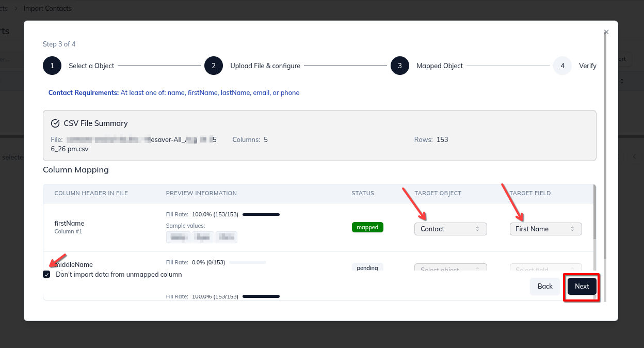Screen dimensions: 644x348
Task: Click the step 2 Upload File indicator
Action: 214,66
